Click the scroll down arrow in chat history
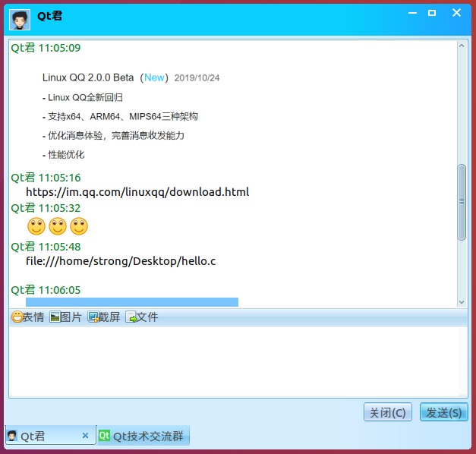 pos(462,302)
